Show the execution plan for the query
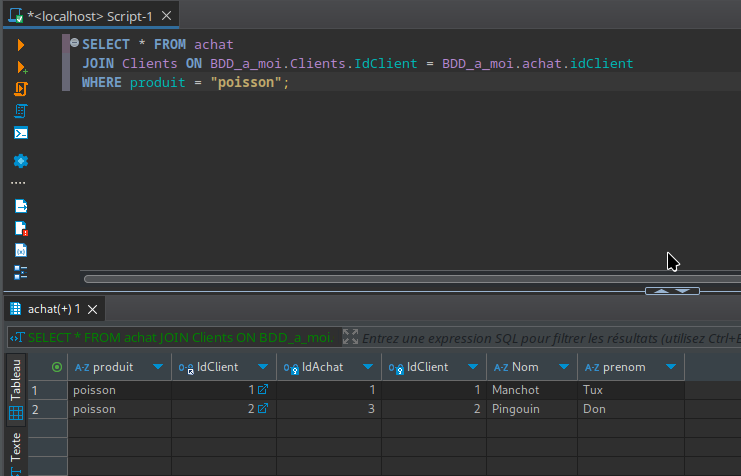 (x=20, y=111)
